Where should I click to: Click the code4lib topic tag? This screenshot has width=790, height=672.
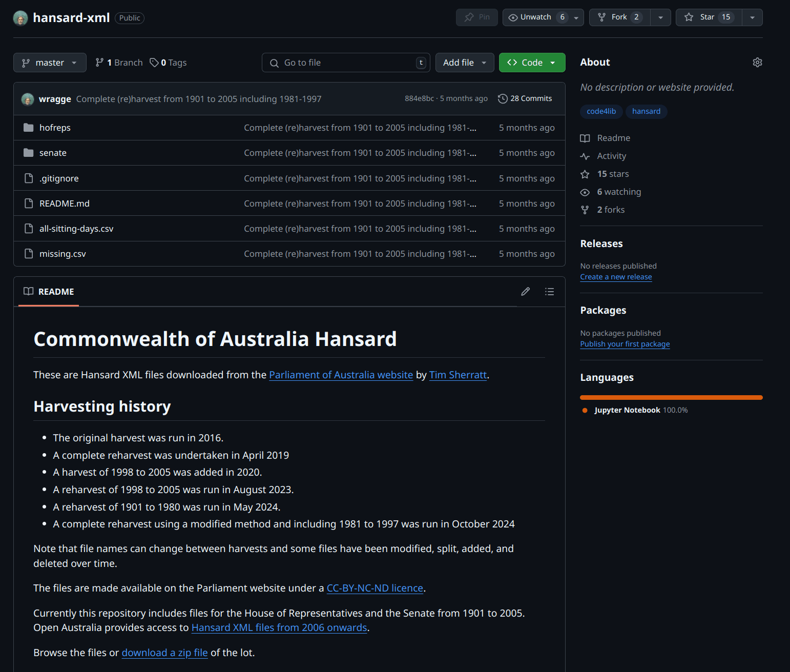coord(601,111)
